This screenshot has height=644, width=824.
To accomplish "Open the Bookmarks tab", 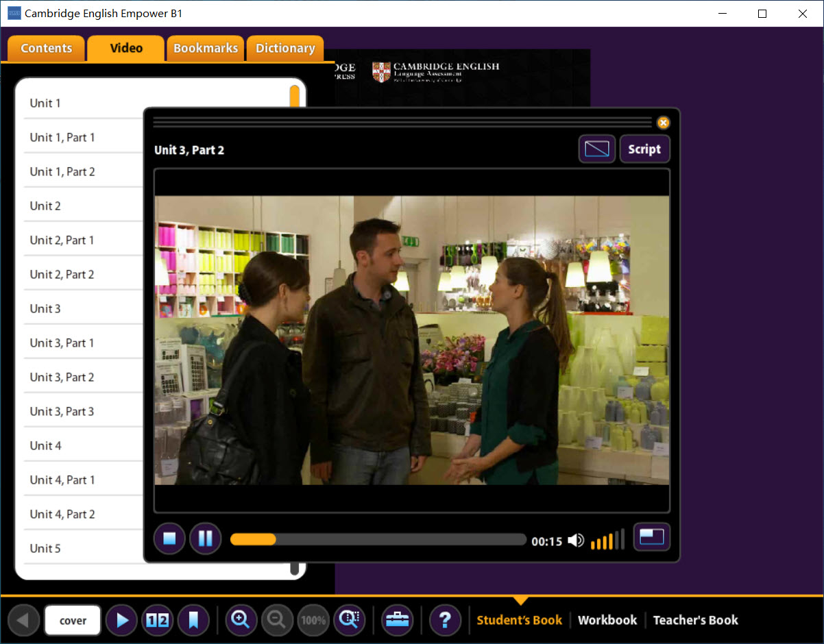I will click(x=206, y=49).
